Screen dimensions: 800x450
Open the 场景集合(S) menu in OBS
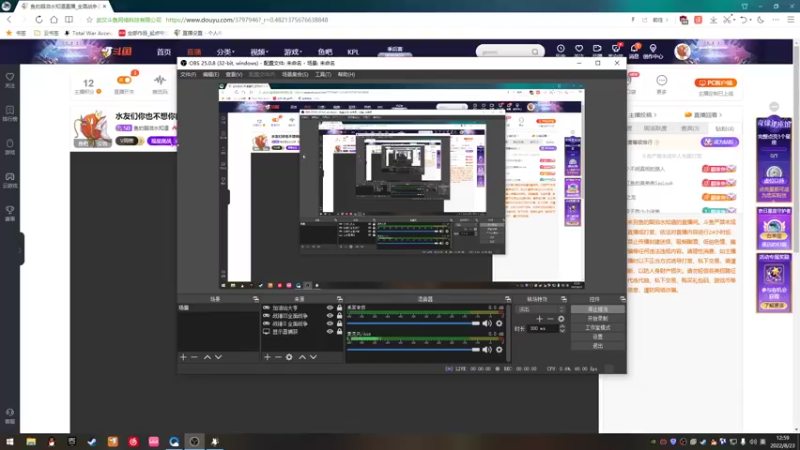(295, 74)
